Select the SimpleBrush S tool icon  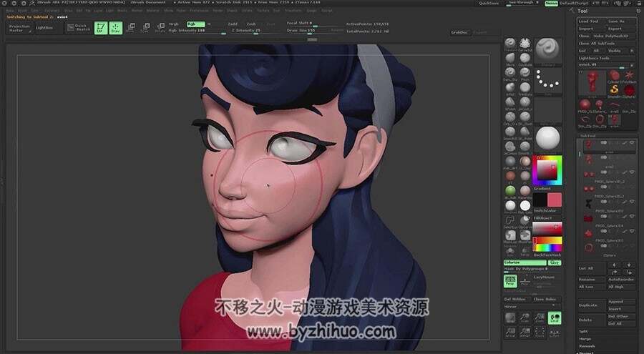(614, 90)
